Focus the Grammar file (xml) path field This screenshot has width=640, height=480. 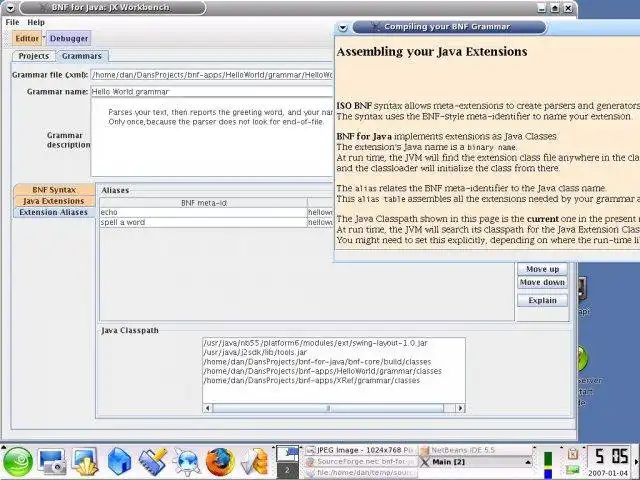212,75
